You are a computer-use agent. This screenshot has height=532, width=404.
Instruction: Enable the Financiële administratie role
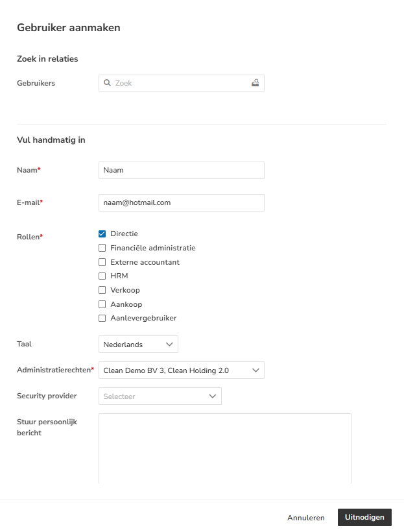click(x=102, y=248)
